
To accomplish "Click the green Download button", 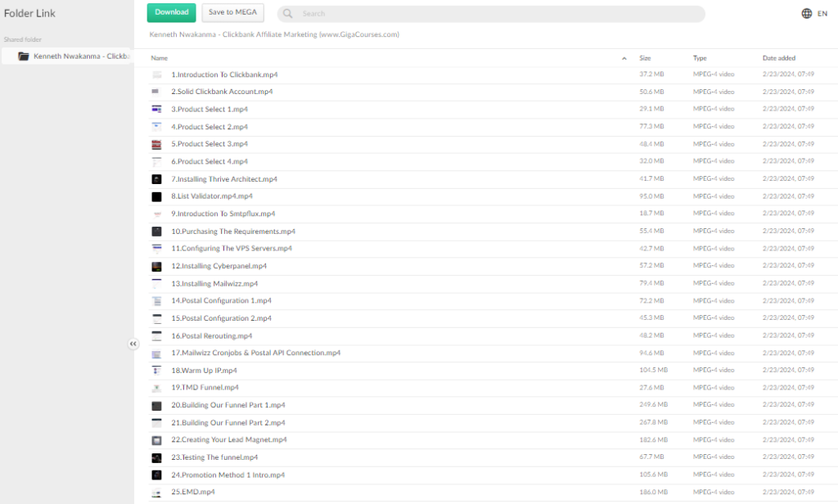I will coord(170,12).
